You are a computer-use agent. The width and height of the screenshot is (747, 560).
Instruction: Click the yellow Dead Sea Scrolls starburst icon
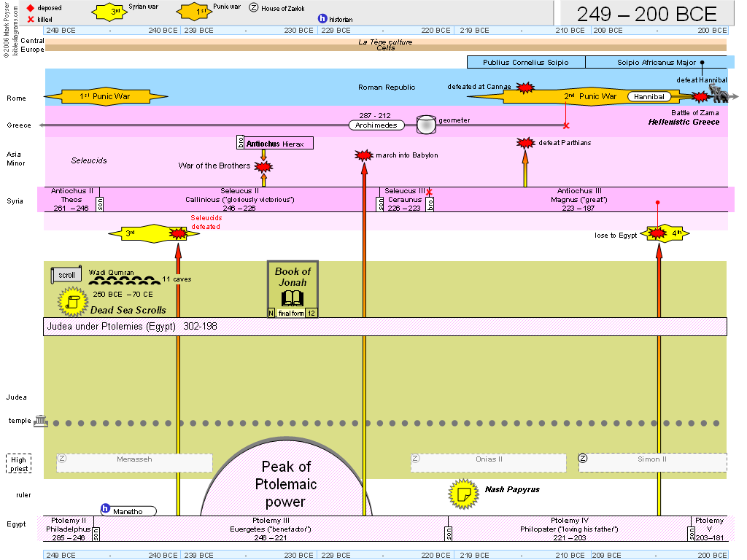72,301
